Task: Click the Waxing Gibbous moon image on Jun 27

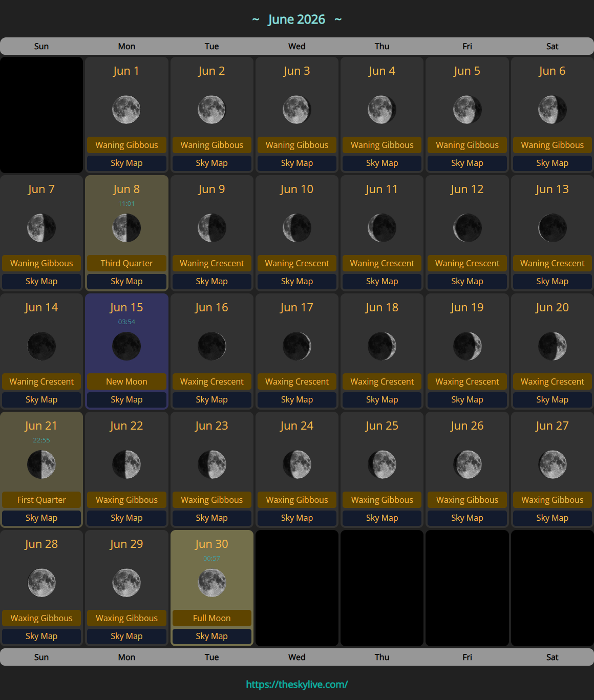Action: [x=552, y=464]
